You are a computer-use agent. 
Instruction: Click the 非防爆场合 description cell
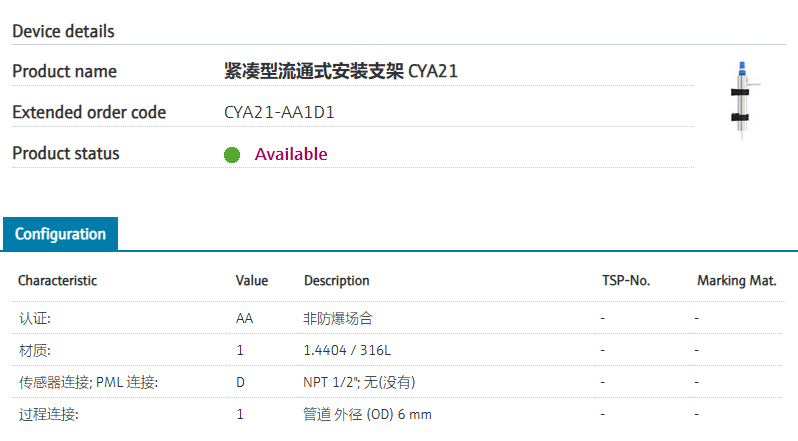point(338,318)
